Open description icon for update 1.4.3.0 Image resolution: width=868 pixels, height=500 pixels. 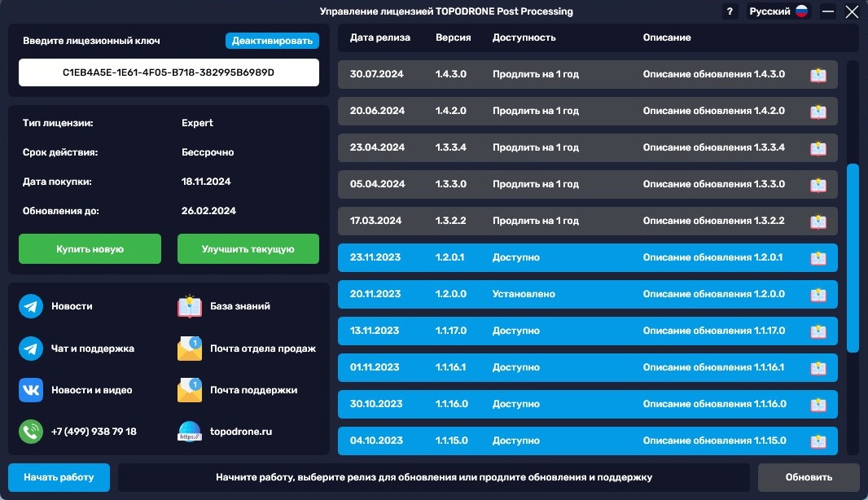(818, 75)
